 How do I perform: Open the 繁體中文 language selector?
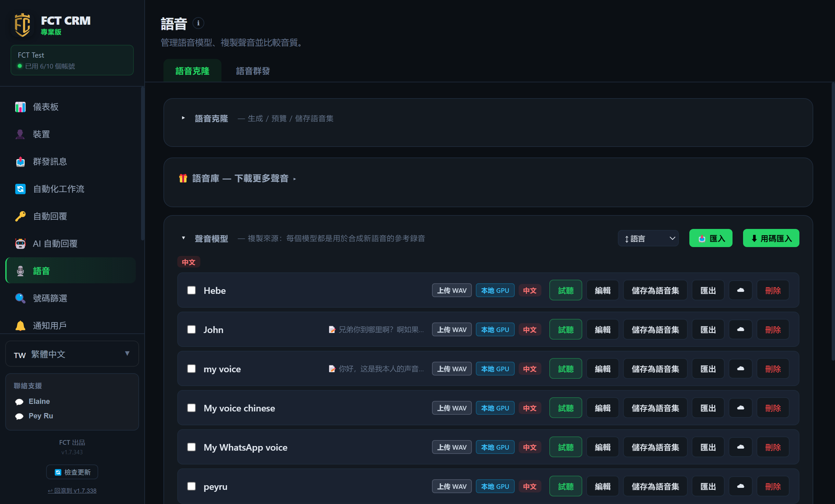pyautogui.click(x=72, y=354)
